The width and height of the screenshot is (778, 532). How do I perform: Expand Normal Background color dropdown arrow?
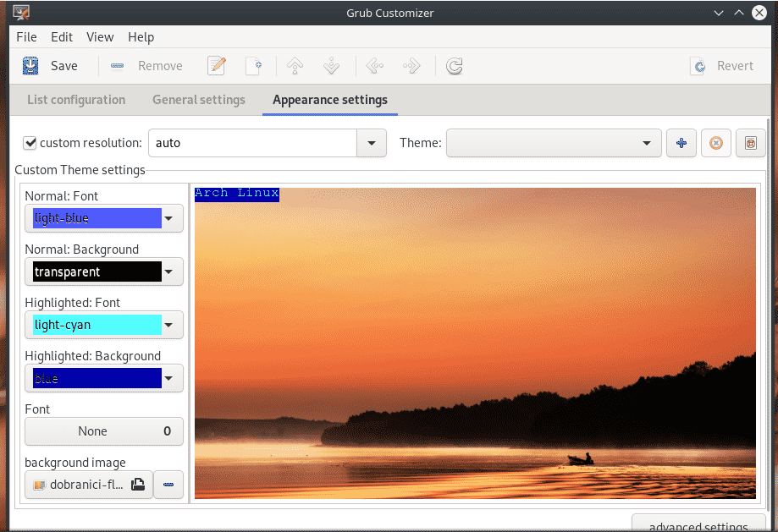pyautogui.click(x=169, y=271)
